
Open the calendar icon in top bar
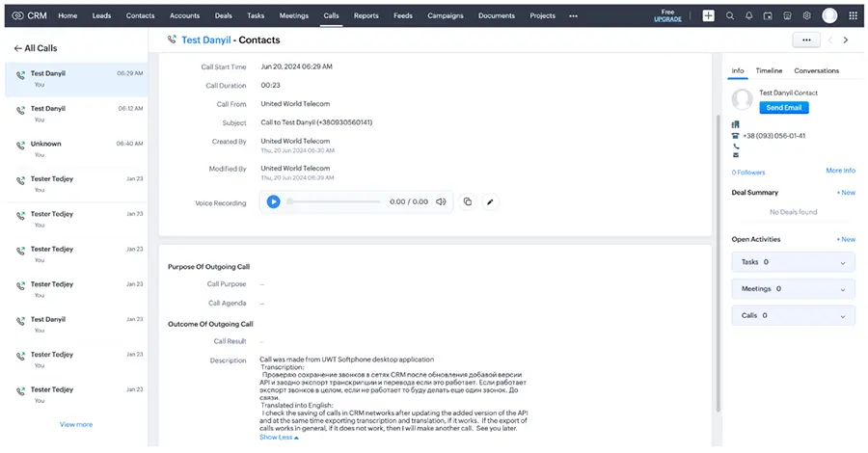pyautogui.click(x=768, y=16)
